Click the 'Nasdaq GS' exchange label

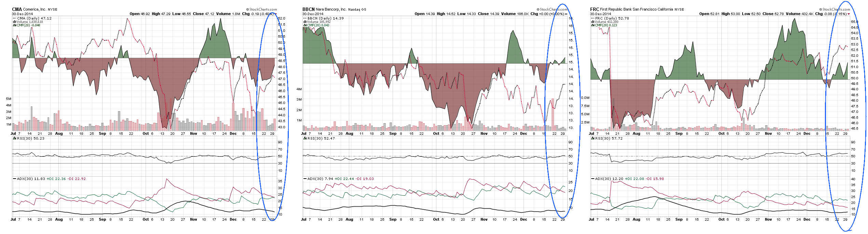357,10
